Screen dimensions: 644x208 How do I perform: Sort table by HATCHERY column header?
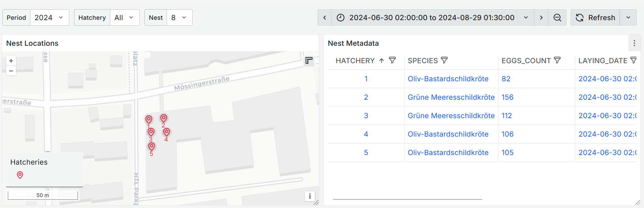click(x=355, y=61)
